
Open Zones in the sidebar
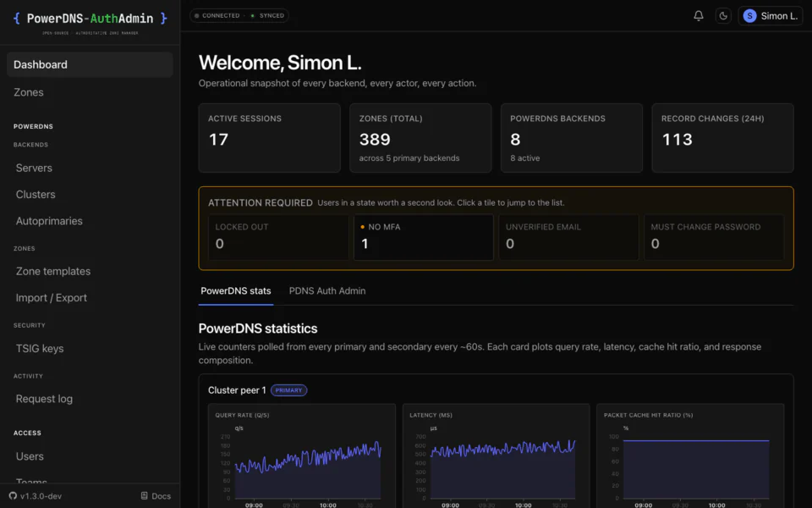(x=90, y=92)
